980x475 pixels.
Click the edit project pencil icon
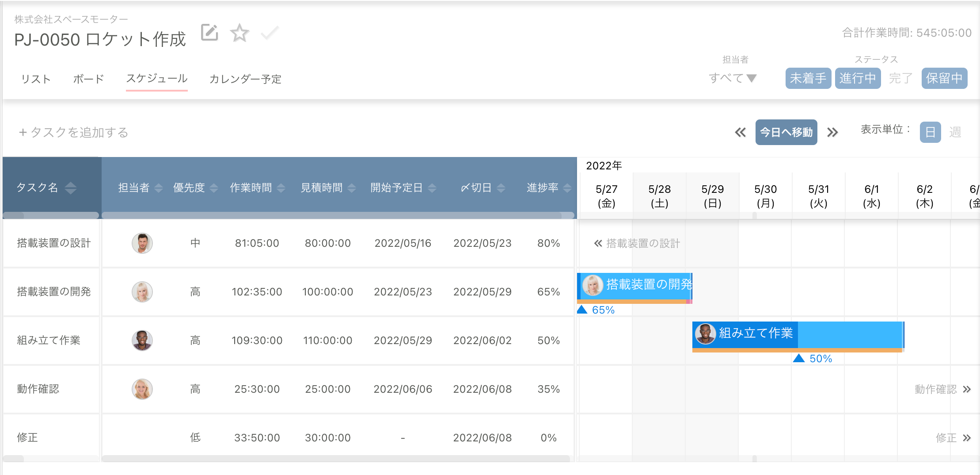[x=209, y=33]
